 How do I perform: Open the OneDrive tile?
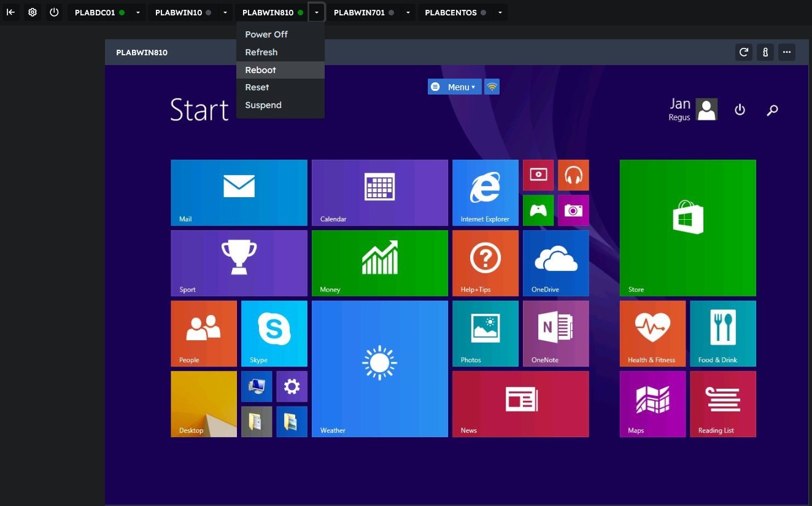(556, 263)
